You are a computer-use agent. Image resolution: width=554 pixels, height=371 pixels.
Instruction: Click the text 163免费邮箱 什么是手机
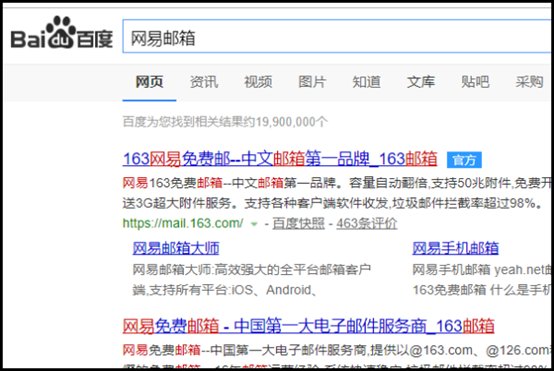tap(482, 290)
